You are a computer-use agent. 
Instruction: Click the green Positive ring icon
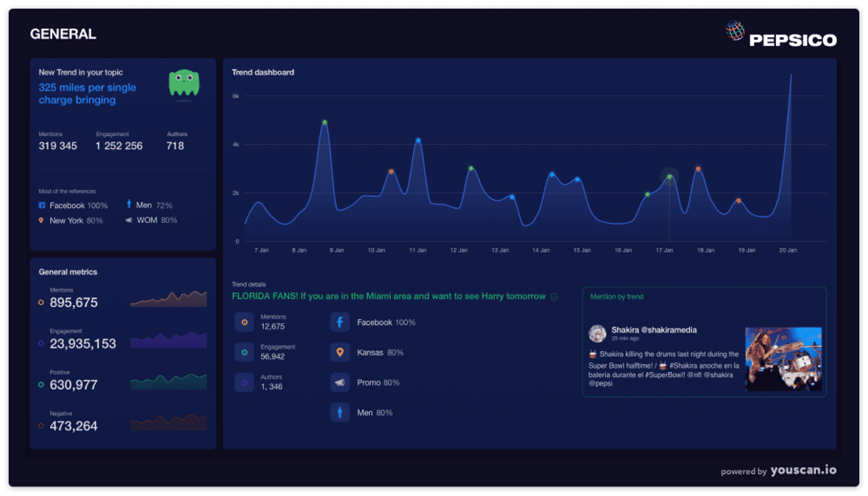coord(41,385)
